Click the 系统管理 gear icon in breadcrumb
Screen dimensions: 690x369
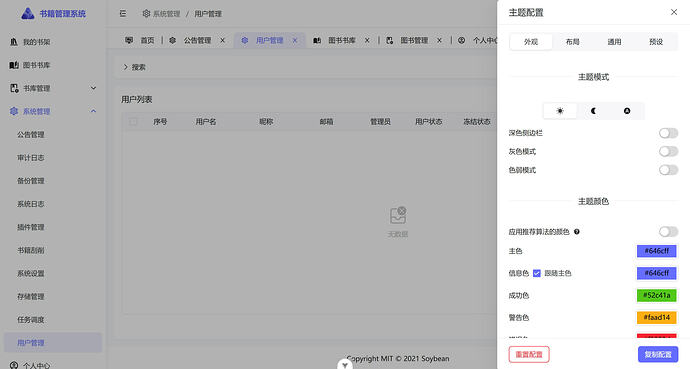[146, 14]
